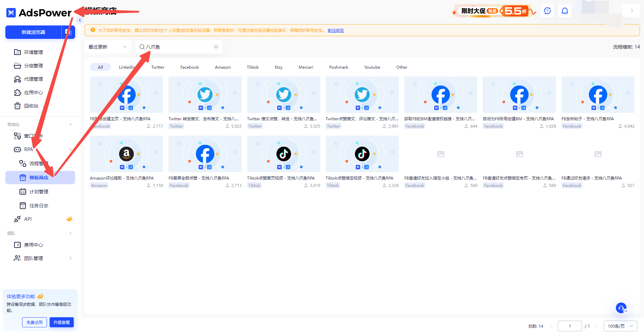The height and width of the screenshot is (334, 644).
Task: Select 模板商店 store icon
Action: click(x=23, y=178)
